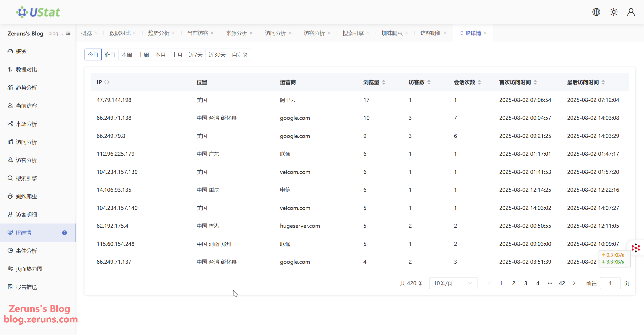Screen dimensions: 644x335
Task: Open 访客分析 in the sidebar
Action: (x=38, y=160)
